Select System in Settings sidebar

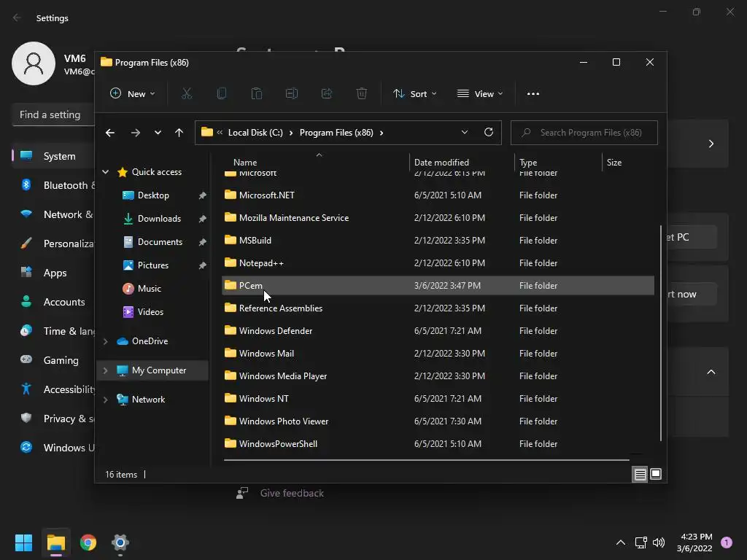coord(53,156)
